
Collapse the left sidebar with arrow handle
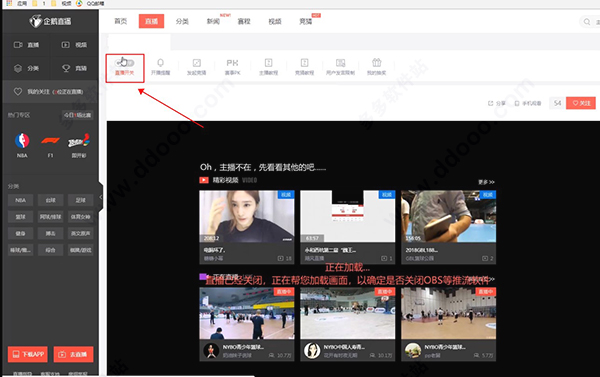click(101, 197)
